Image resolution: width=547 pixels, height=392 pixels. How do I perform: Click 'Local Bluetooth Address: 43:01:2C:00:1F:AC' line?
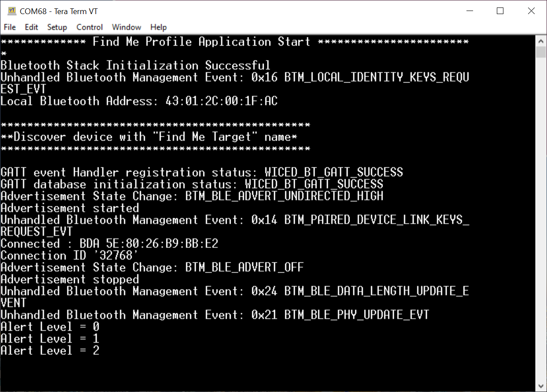(139, 101)
